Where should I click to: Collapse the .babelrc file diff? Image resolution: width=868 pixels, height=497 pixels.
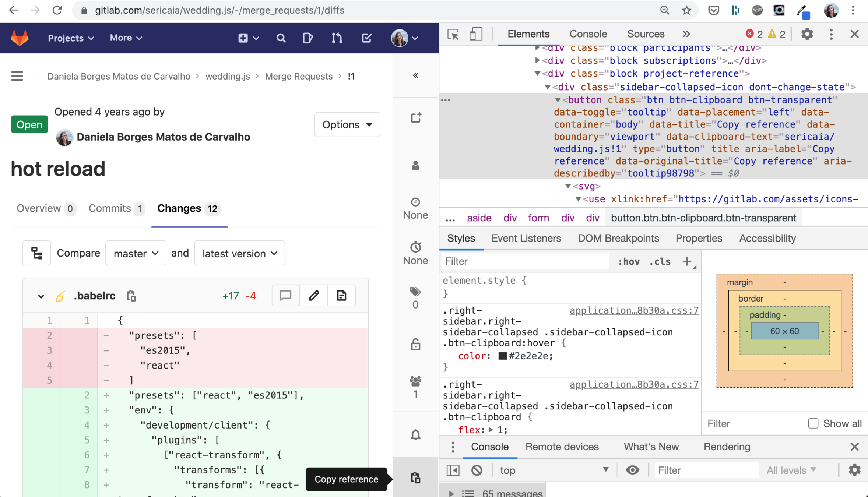click(41, 296)
